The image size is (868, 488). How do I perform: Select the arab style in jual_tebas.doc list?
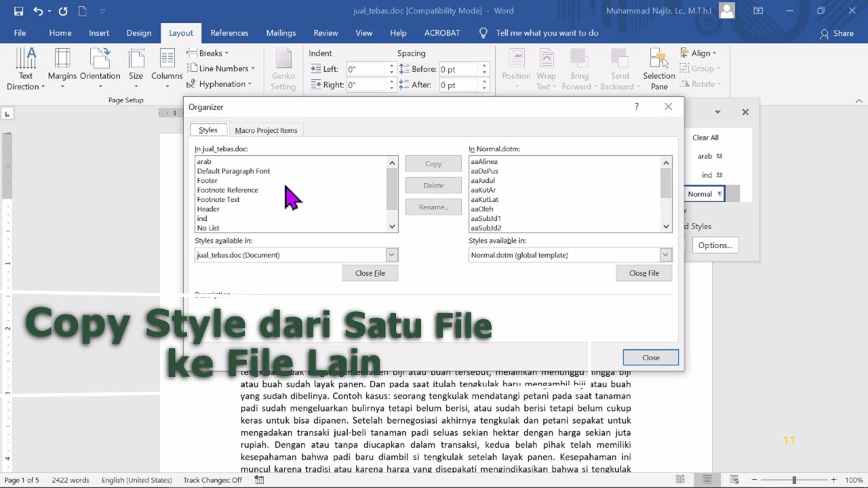(204, 161)
